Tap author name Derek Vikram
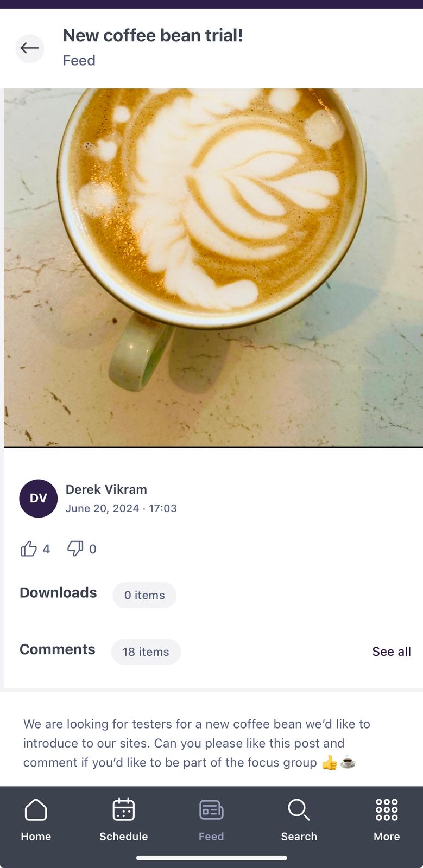Image resolution: width=423 pixels, height=868 pixels. pyautogui.click(x=106, y=489)
